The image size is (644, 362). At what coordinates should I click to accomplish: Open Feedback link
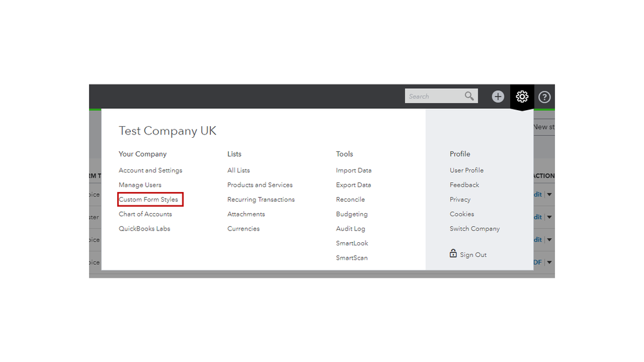465,185
